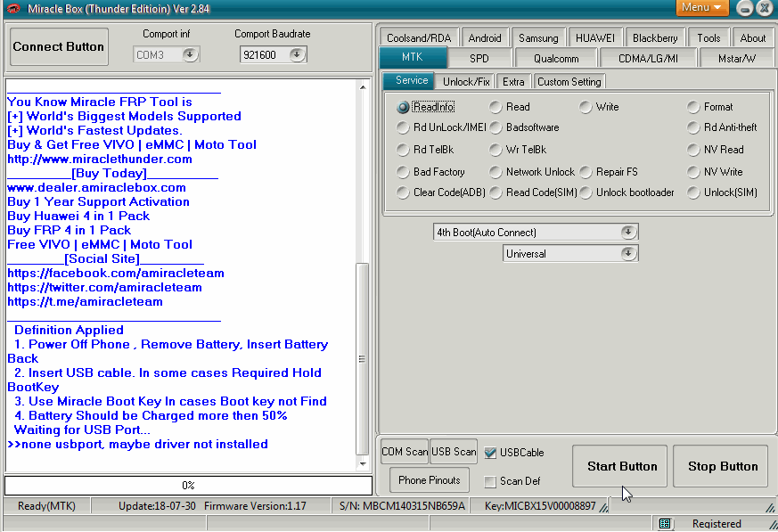Open Phone Pinouts
The image size is (778, 532).
click(x=430, y=480)
